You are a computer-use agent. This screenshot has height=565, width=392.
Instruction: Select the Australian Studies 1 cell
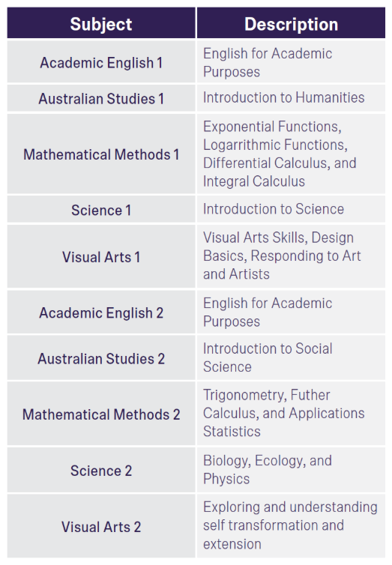coord(101,98)
